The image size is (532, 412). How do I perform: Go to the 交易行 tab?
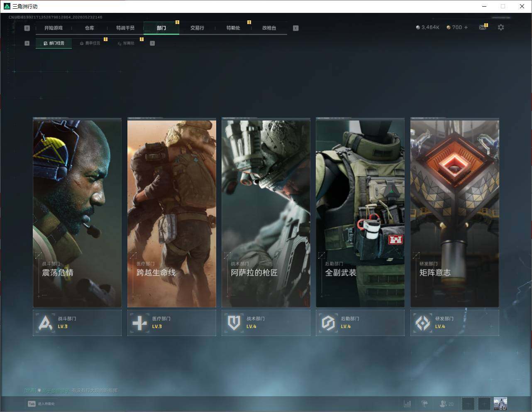(197, 28)
